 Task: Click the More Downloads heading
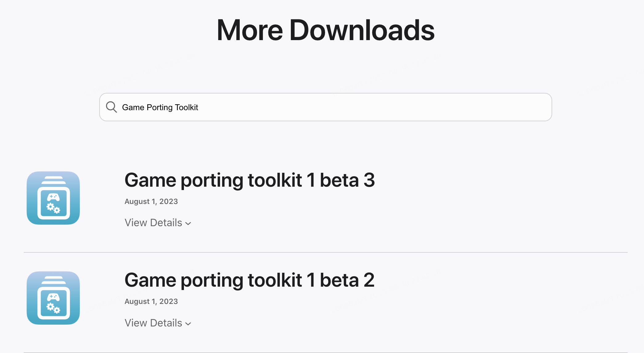325,30
